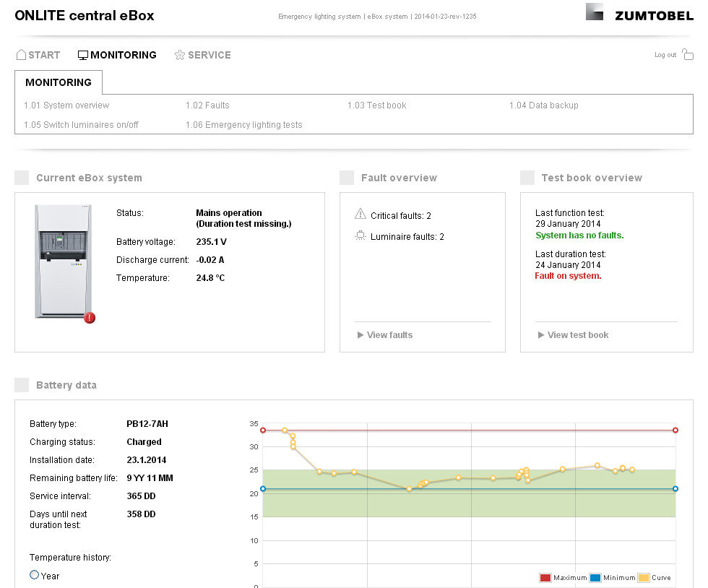Click the 'Test book overview' section heading
Image resolution: width=708 pixels, height=588 pixels.
pos(592,178)
